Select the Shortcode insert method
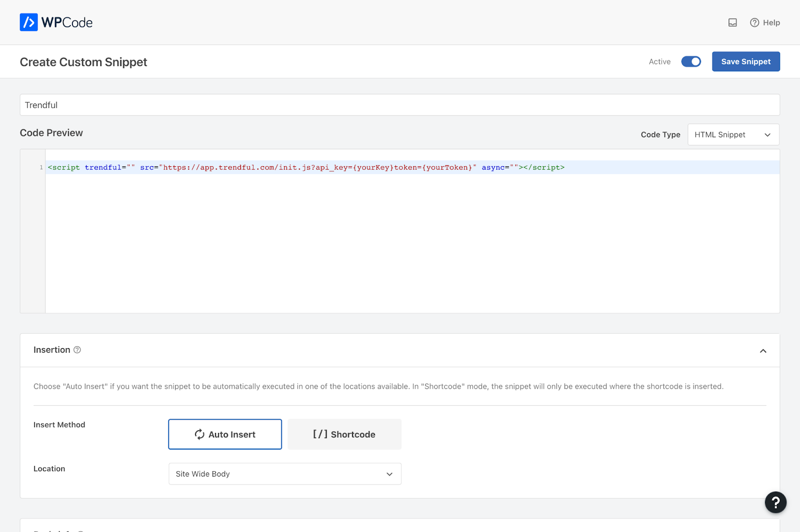This screenshot has height=532, width=800. point(344,434)
